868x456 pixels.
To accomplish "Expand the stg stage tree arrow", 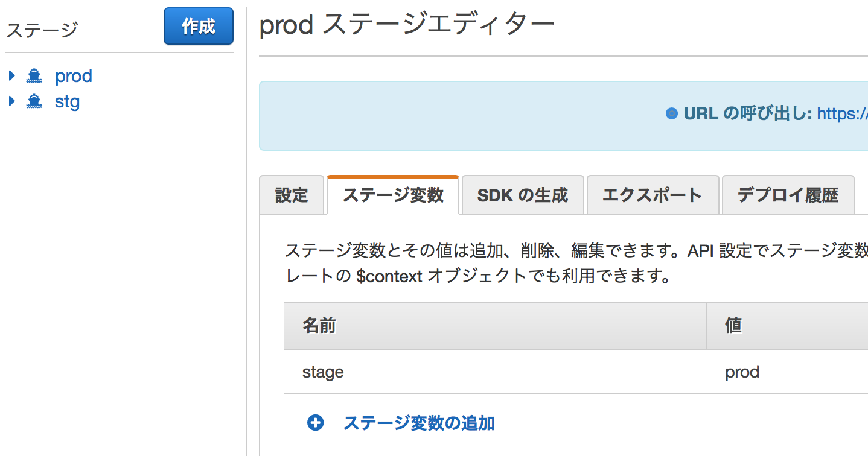I will 11,101.
